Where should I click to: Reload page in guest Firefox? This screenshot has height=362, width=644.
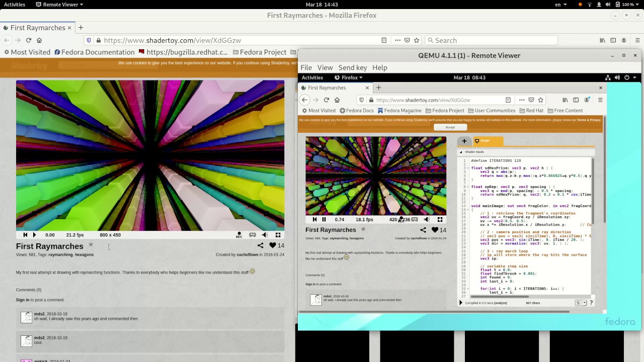(326, 100)
